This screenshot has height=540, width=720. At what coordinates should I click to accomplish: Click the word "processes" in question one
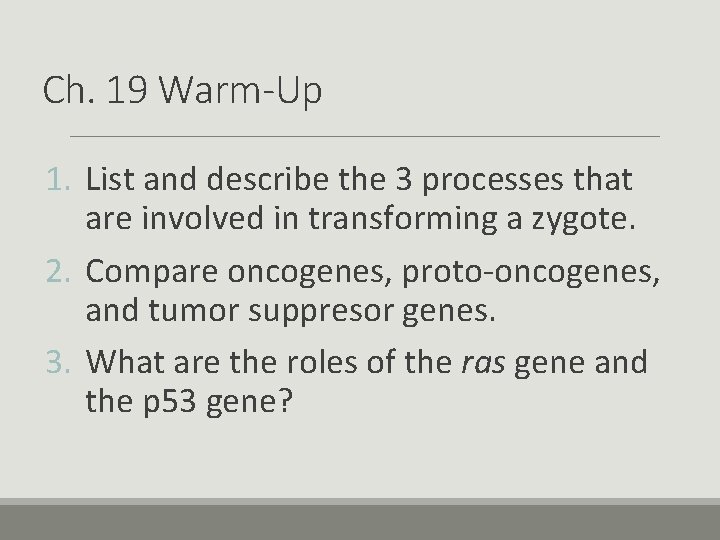pos(493,181)
